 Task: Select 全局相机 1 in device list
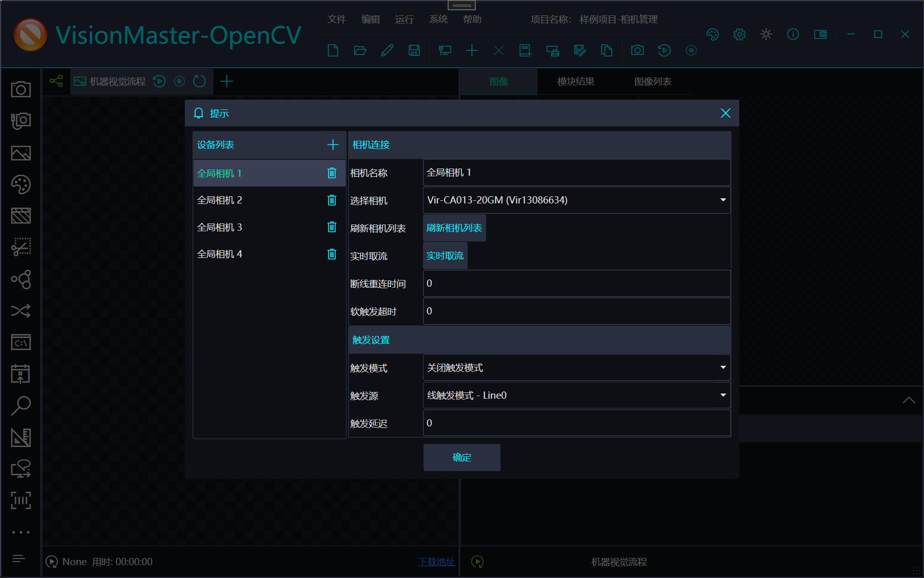point(269,173)
